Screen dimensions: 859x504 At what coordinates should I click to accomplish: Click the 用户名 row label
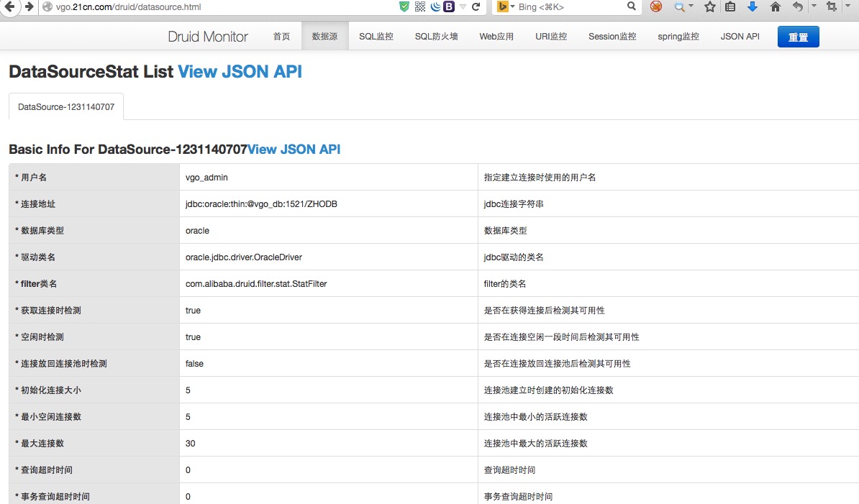click(31, 178)
